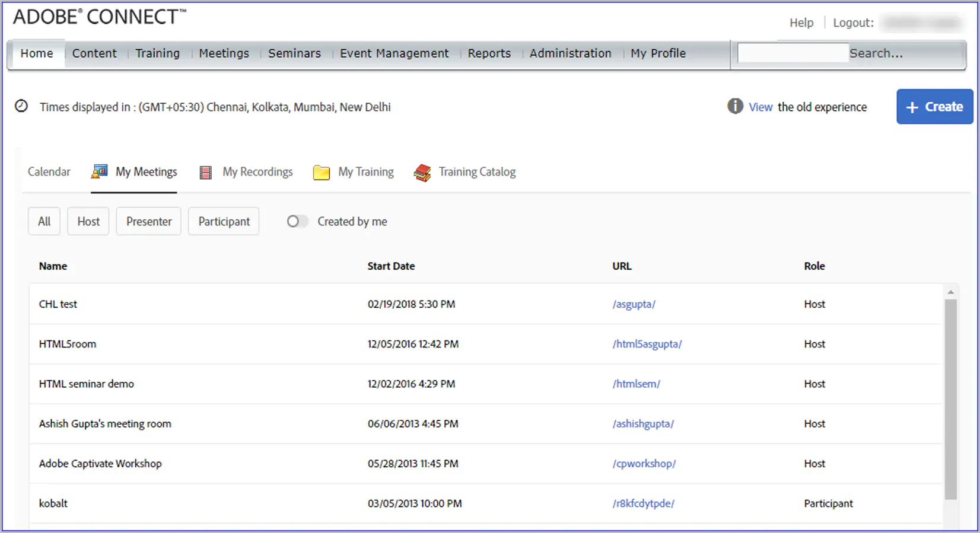The image size is (980, 533).
Task: Click the Name column header
Action: click(x=53, y=266)
